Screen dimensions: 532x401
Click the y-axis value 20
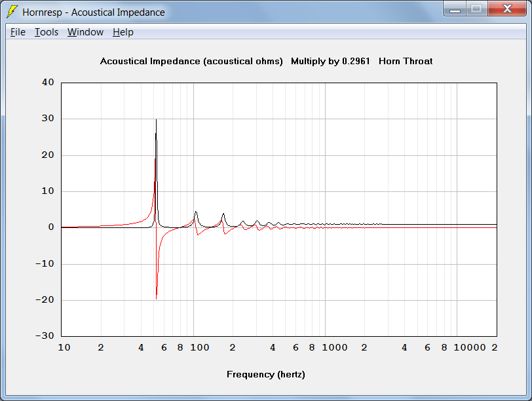48,155
